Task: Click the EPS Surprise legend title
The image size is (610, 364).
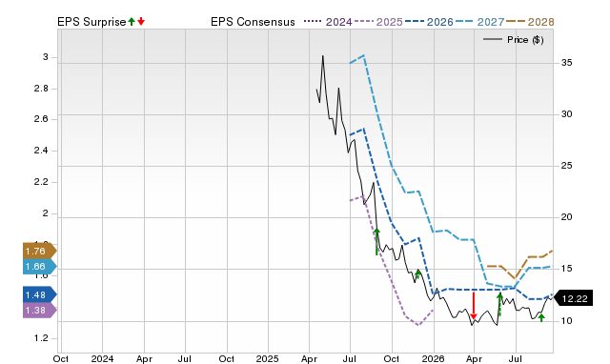Action: click(91, 22)
